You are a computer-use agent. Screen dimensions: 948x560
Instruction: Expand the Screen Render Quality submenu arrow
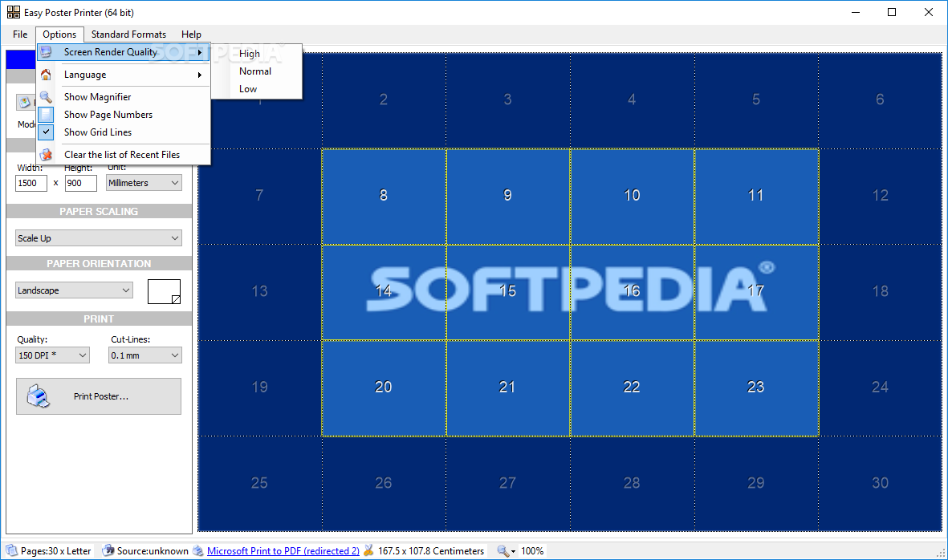200,52
